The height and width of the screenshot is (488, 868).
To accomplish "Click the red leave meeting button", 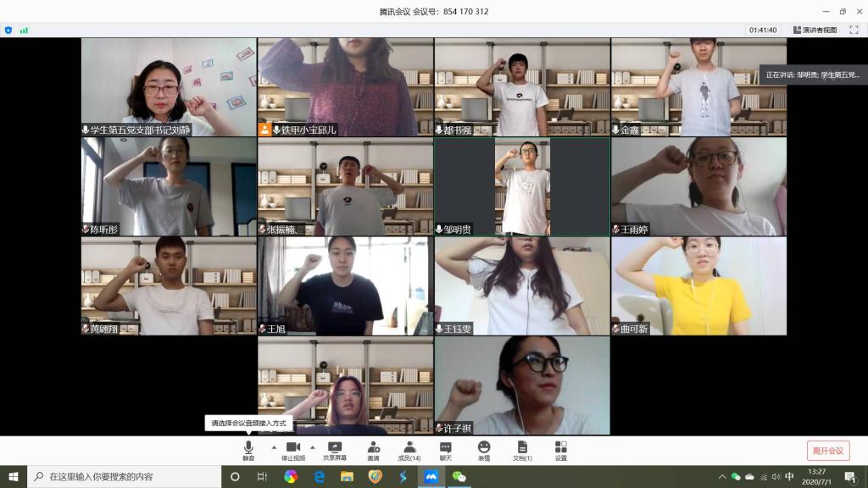I will (827, 451).
